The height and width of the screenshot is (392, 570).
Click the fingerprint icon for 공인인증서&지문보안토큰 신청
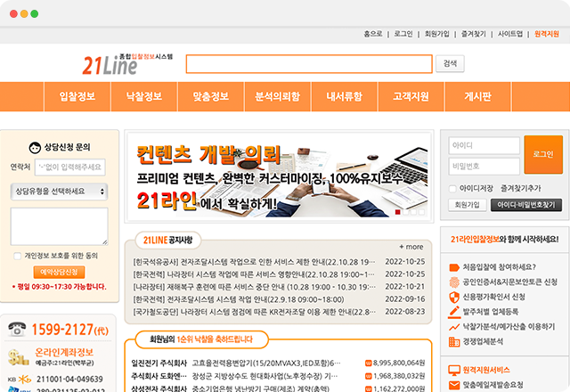tap(454, 282)
